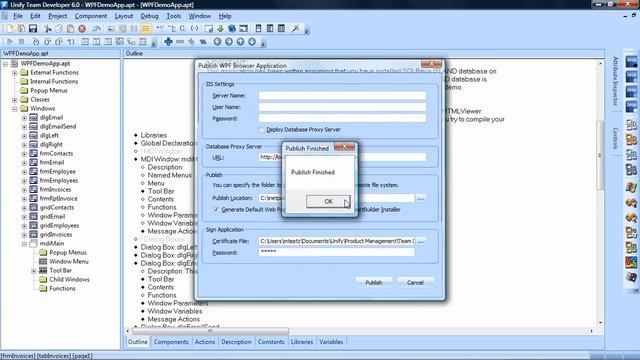Click the green down-arrow toolbar icon

(x=220, y=29)
